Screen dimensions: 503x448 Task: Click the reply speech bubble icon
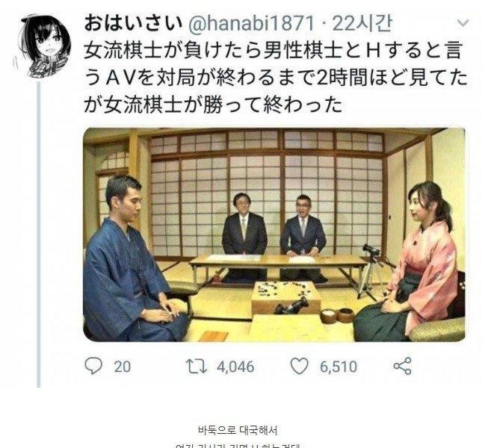93,366
